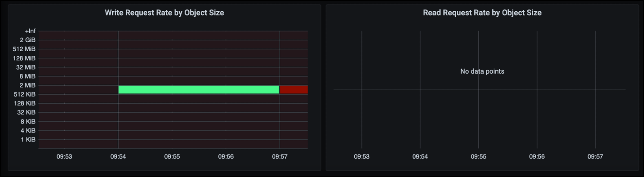The image size is (644, 177).
Task: Click the 09:55 time label on the read chart
Action: (478, 156)
